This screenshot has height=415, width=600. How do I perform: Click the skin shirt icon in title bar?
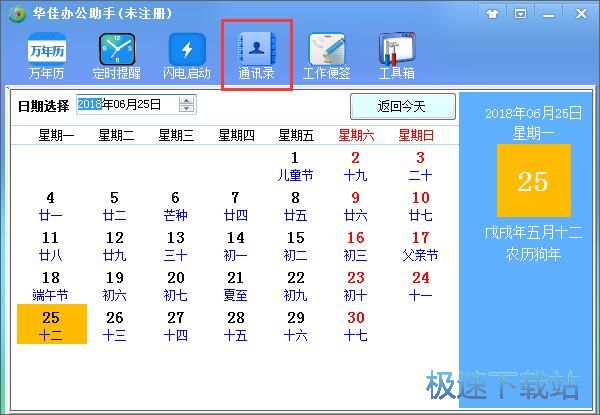pyautogui.click(x=492, y=14)
